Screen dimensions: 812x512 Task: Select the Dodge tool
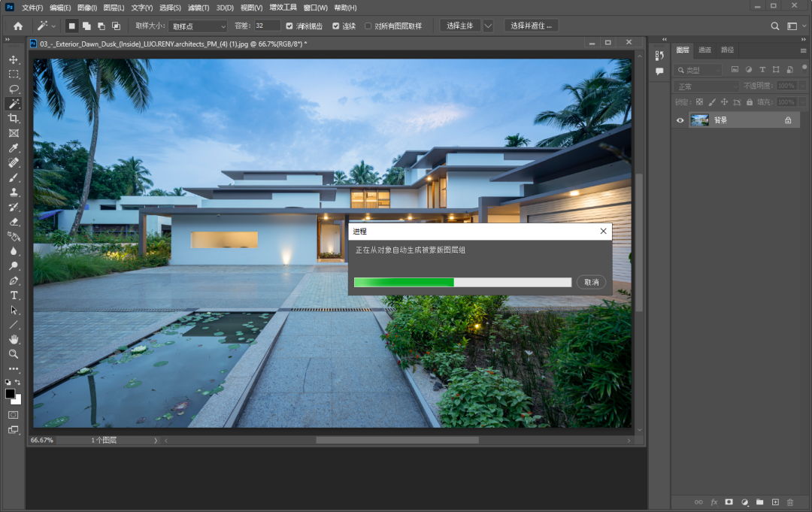coord(14,266)
